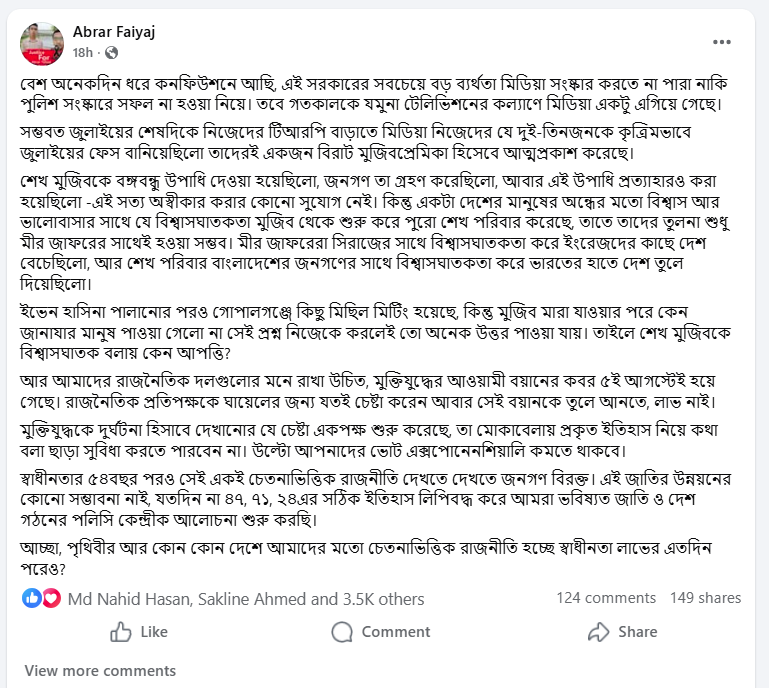Open Abrar Faiyaj's profile picture
Viewport: 769px width, 688px height.
pyautogui.click(x=42, y=43)
